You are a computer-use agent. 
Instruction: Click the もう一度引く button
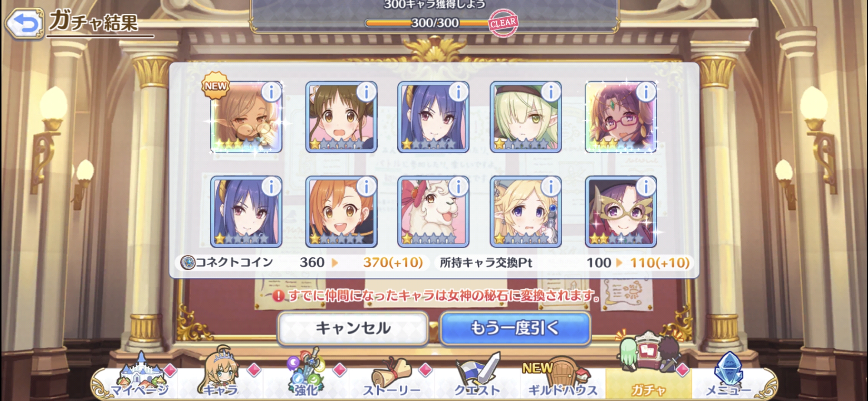point(515,328)
